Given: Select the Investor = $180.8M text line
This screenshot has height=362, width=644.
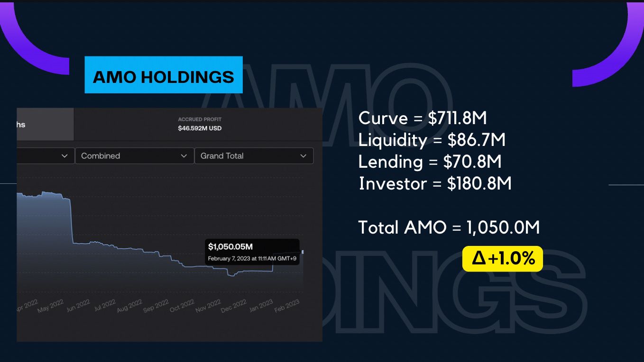Looking at the screenshot, I should pos(435,184).
